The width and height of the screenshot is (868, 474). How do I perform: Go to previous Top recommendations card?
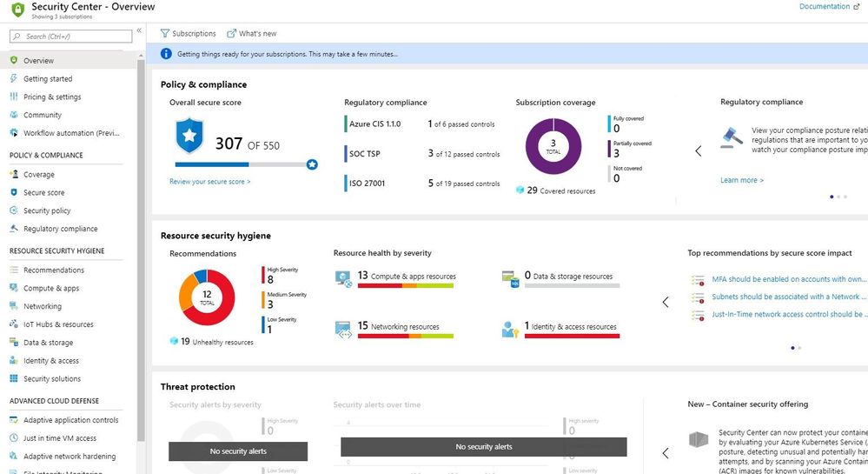click(666, 302)
